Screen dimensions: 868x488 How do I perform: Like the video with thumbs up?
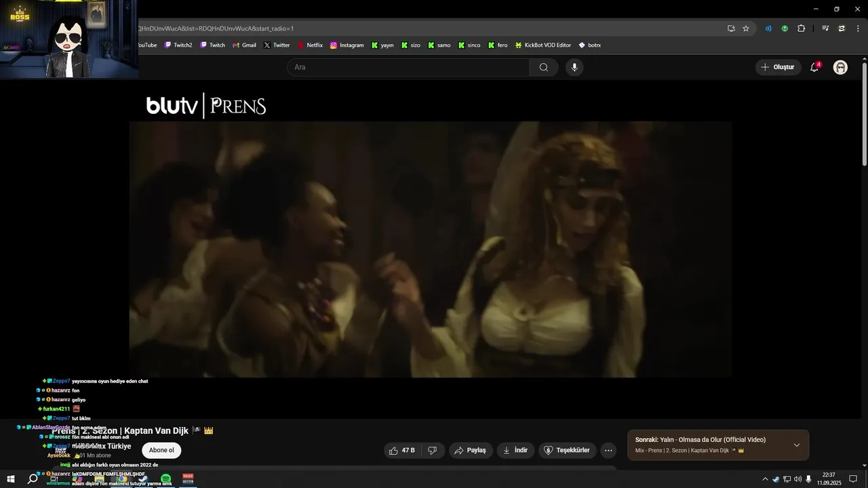pos(402,450)
